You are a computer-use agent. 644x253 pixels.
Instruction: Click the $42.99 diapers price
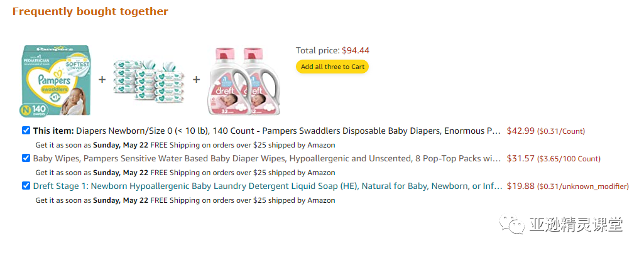pos(520,131)
